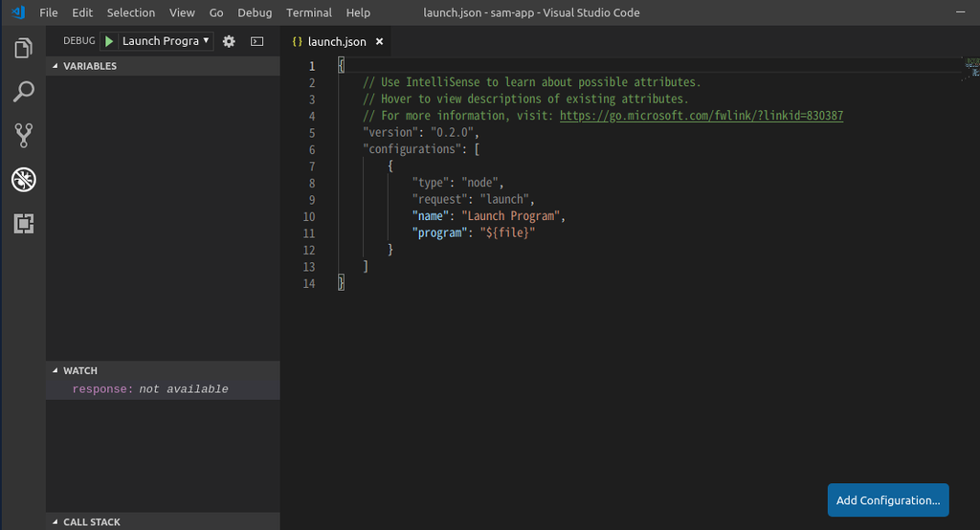Open launch.json with the gear icon
The height and width of the screenshot is (530, 980).
[229, 41]
